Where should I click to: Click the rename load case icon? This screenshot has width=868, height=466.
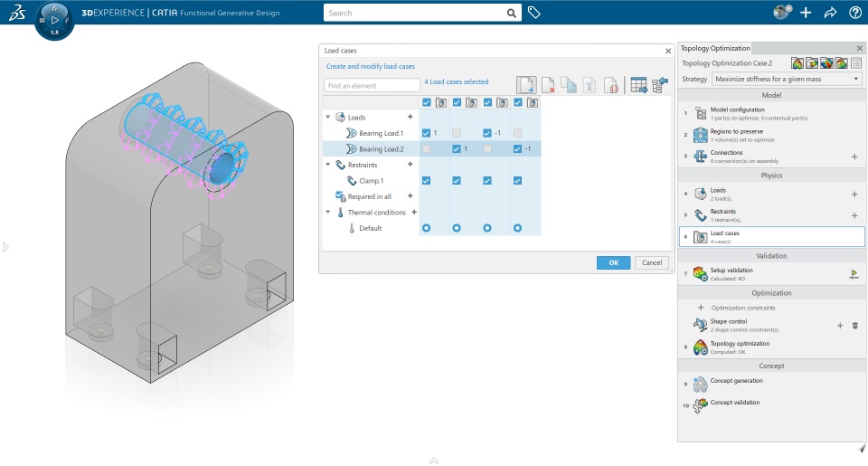point(589,85)
